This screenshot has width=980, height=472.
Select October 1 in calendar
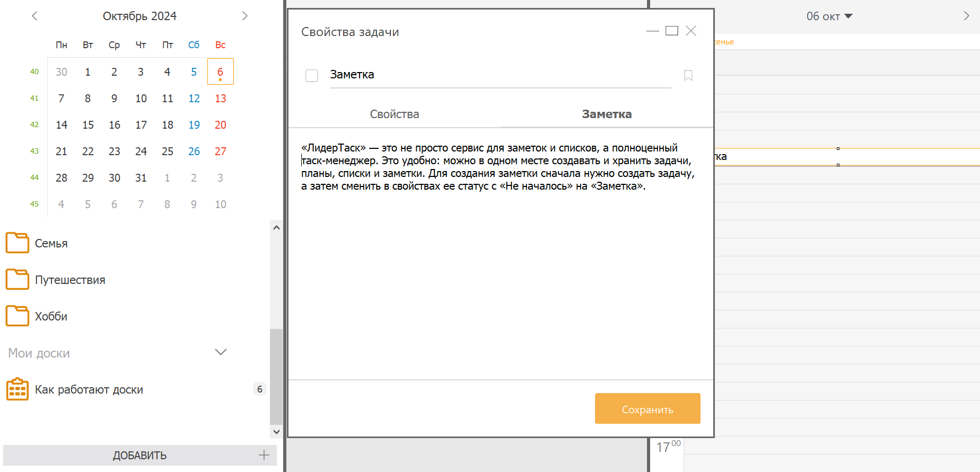pos(88,72)
